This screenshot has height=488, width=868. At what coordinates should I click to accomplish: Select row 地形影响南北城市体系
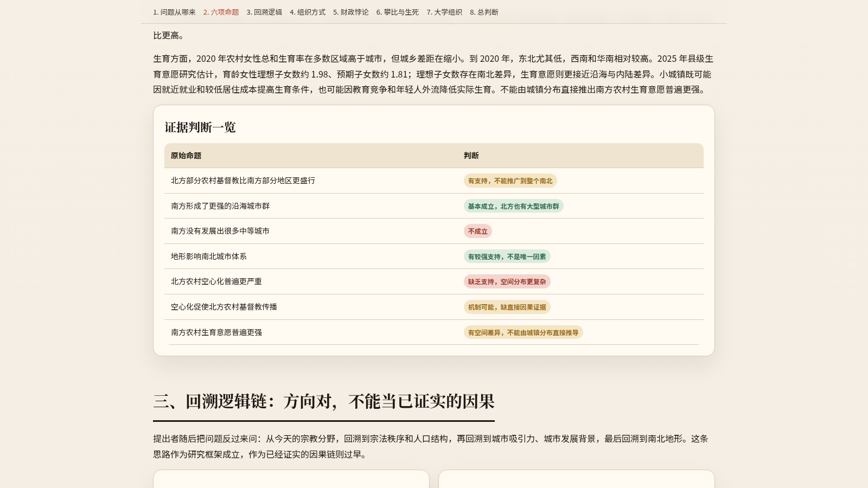tap(434, 256)
